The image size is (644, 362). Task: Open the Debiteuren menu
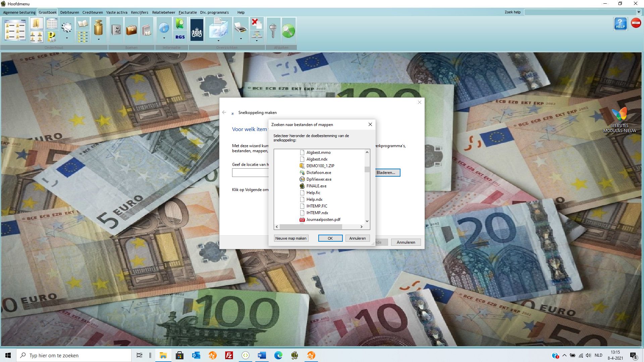click(70, 12)
